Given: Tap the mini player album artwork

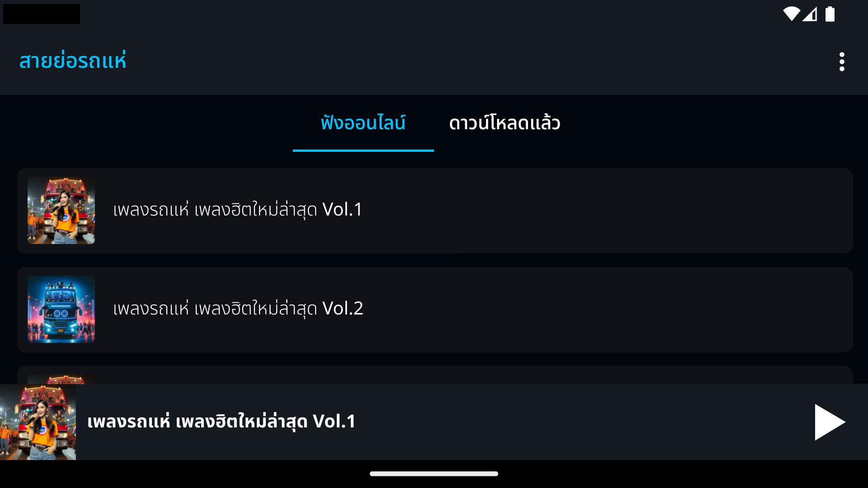Looking at the screenshot, I should 38,422.
